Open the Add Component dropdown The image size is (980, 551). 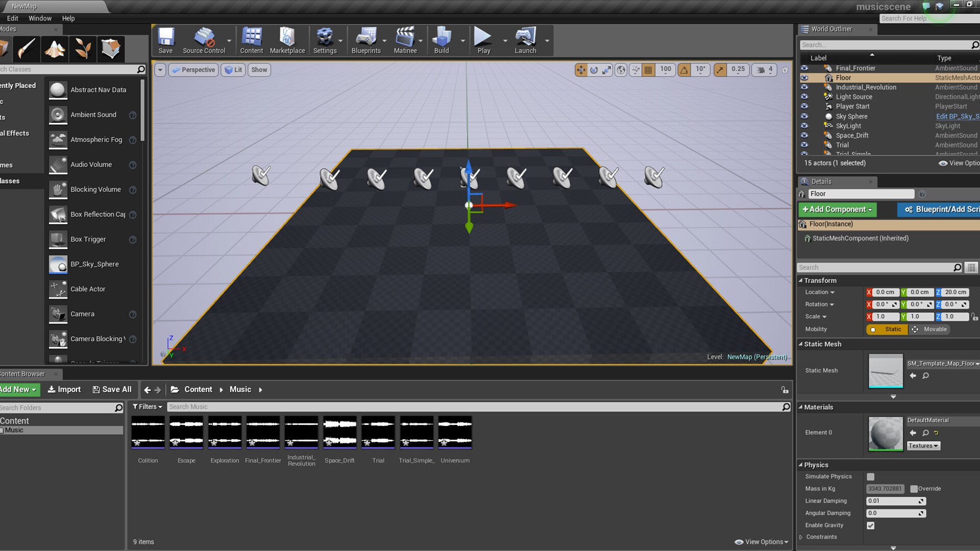837,210
